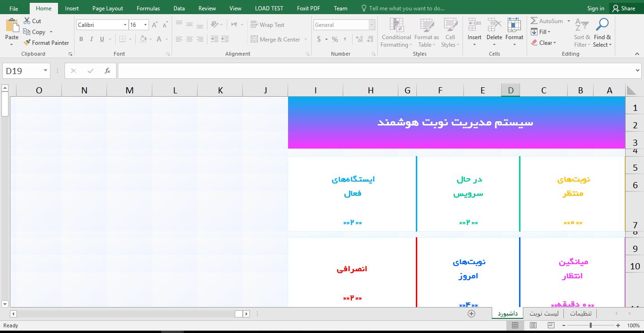Screen dimensions: 644x333
Task: Open the لیست نوبت sheet tab
Action: (544, 314)
